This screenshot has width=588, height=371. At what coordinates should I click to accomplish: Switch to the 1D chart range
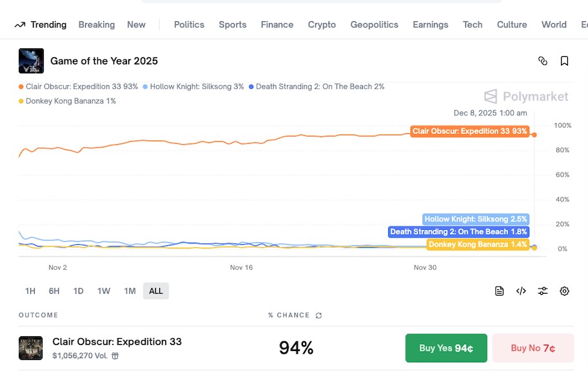[78, 291]
